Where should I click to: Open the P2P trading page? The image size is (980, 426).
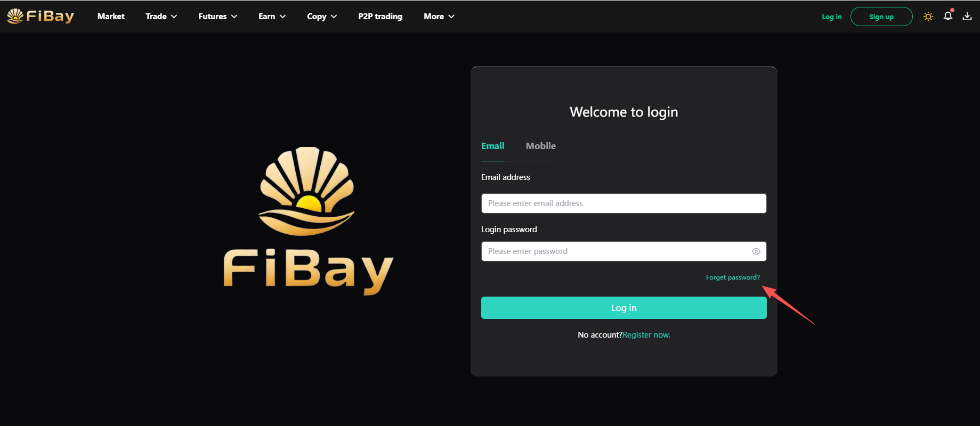point(380,17)
